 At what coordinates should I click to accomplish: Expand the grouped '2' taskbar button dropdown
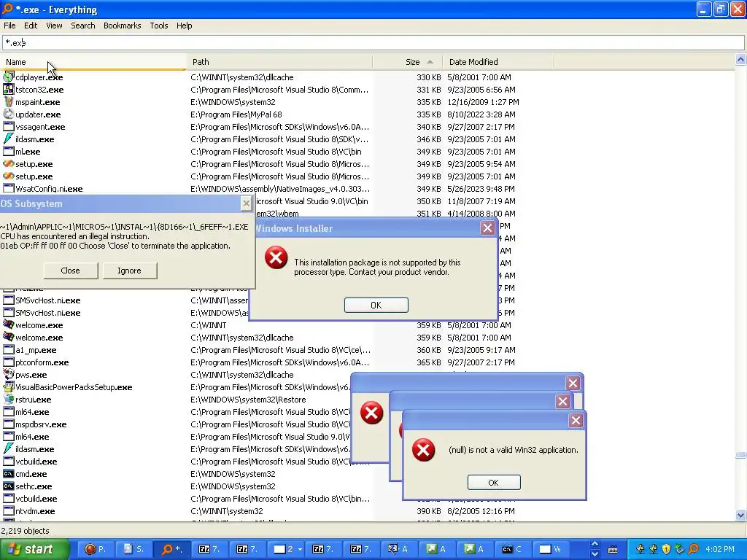coord(300,549)
